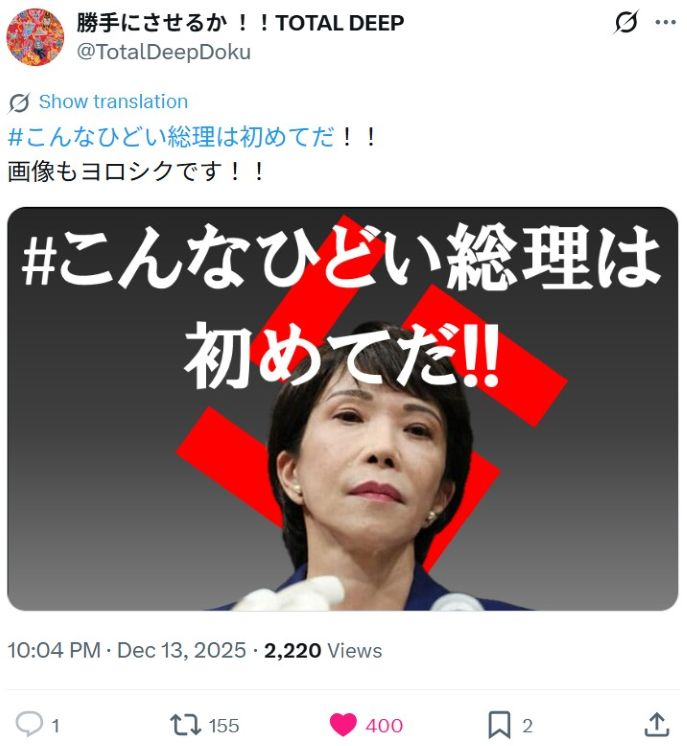The image size is (687, 746).
Task: Enlarge the attached post image
Action: point(343,409)
